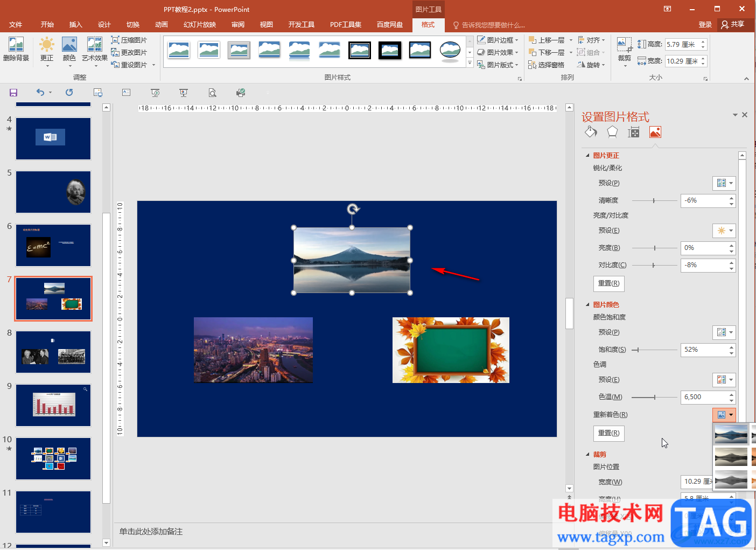This screenshot has height=550, width=756.
Task: Click Compress Pictures (压缩图片)
Action: [x=129, y=40]
